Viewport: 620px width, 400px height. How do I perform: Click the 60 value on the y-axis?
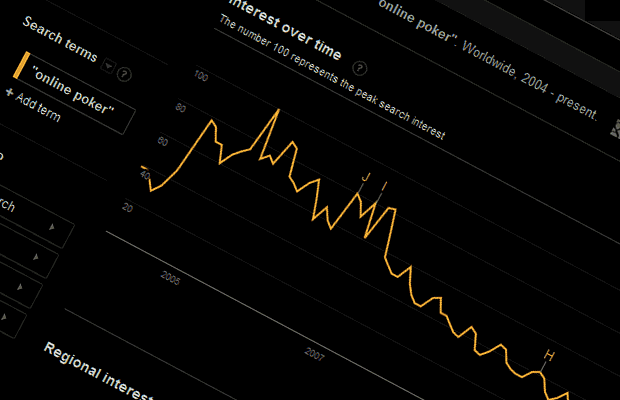[163, 141]
